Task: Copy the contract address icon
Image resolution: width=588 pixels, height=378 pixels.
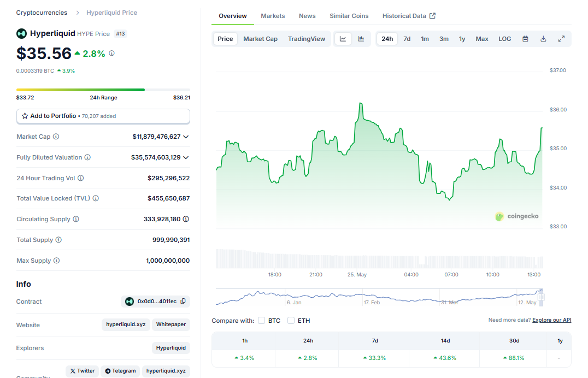Action: [183, 301]
